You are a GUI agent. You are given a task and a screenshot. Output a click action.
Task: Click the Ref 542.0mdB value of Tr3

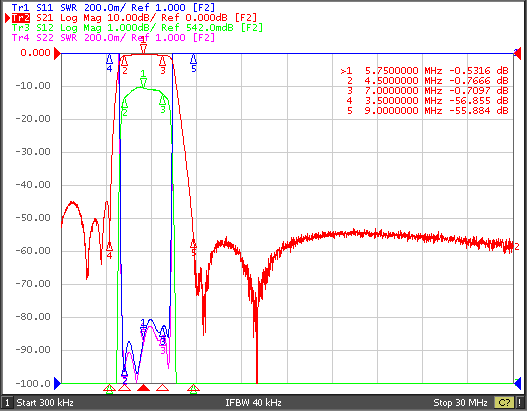pyautogui.click(x=197, y=28)
